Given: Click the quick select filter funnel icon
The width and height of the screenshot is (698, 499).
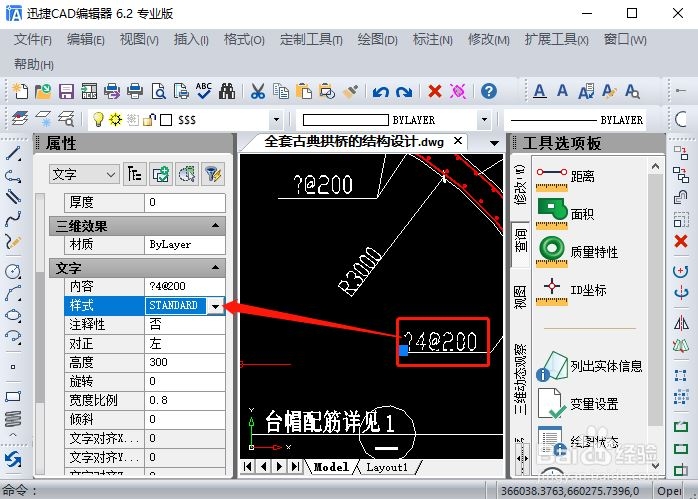Looking at the screenshot, I should point(213,174).
